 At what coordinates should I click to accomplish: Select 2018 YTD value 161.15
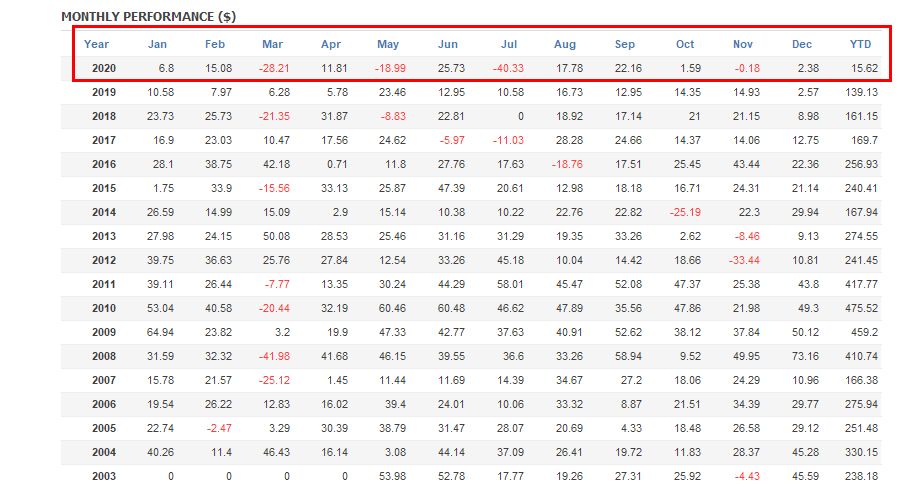862,116
